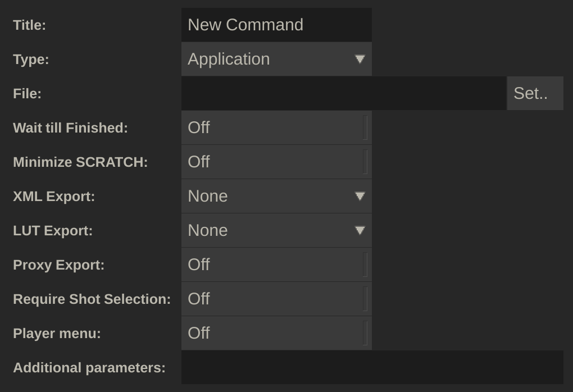Viewport: 573px width, 392px height.
Task: Turn on Proxy Export
Action: [x=276, y=265]
